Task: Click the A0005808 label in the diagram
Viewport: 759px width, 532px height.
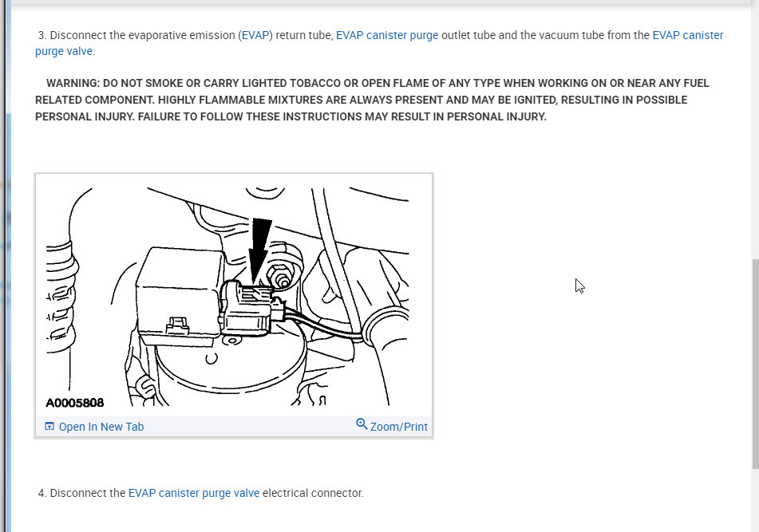Action: (x=74, y=403)
